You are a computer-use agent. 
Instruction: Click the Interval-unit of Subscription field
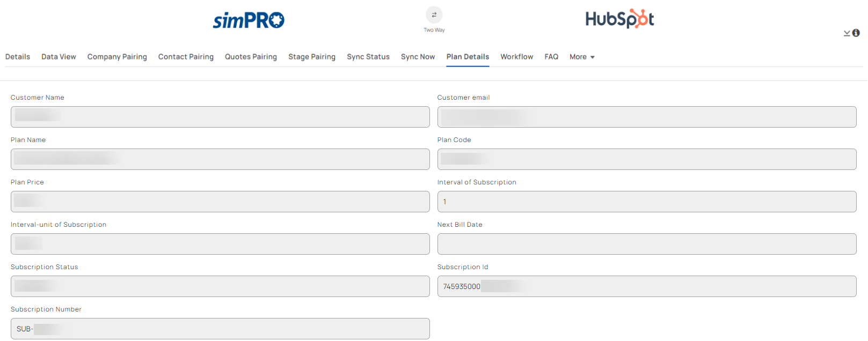pos(220,244)
